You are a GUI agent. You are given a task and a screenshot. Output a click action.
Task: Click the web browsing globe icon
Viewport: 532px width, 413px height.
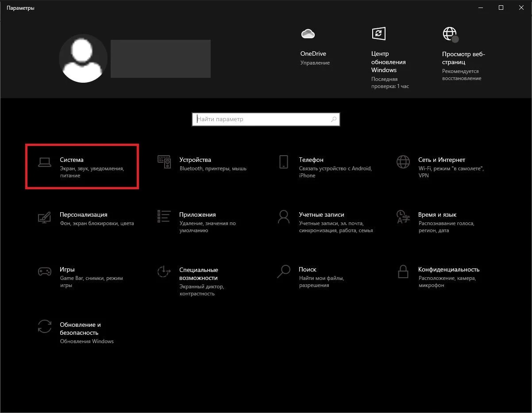450,34
